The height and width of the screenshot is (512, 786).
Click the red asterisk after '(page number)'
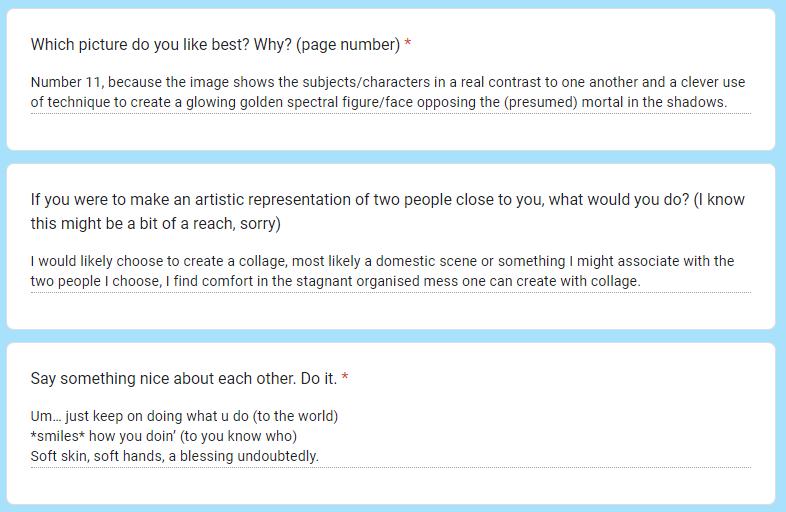tap(408, 45)
